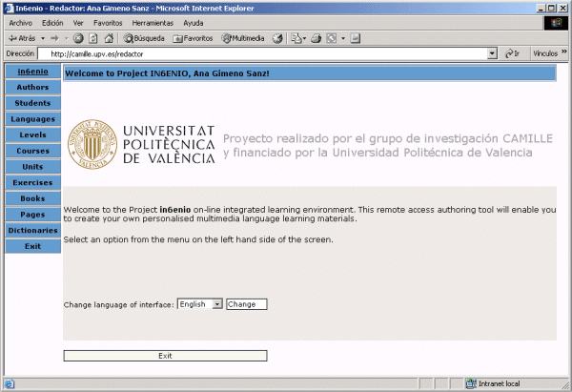Open the Courses section
Image resolution: width=572 pixels, height=392 pixels.
[x=32, y=151]
